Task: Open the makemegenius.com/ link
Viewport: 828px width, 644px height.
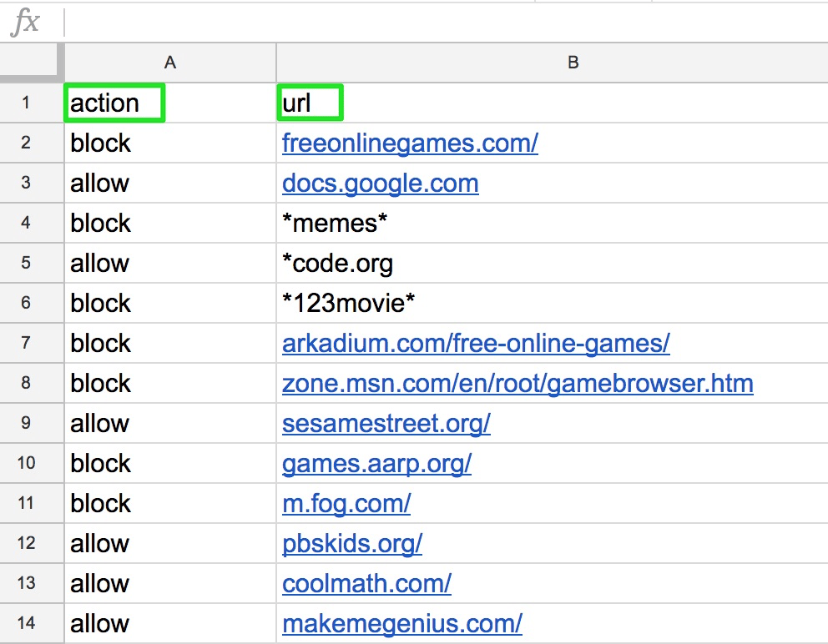Action: click(x=401, y=624)
